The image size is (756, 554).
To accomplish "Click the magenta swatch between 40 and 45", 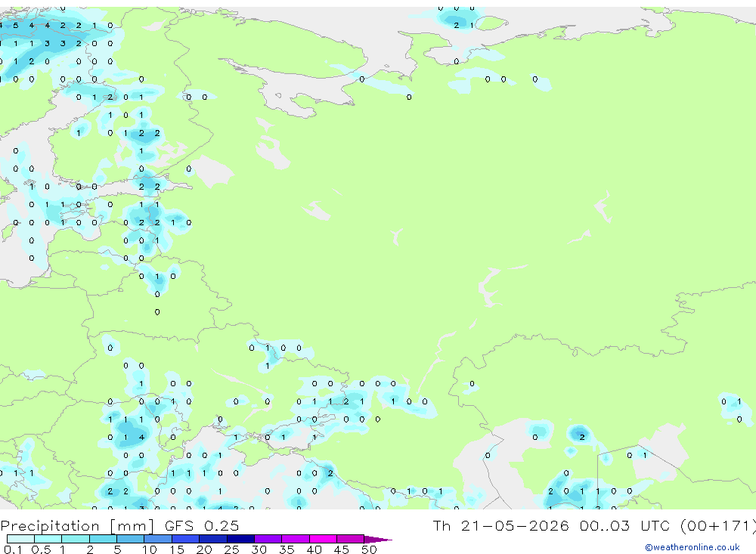I will [x=323, y=539].
